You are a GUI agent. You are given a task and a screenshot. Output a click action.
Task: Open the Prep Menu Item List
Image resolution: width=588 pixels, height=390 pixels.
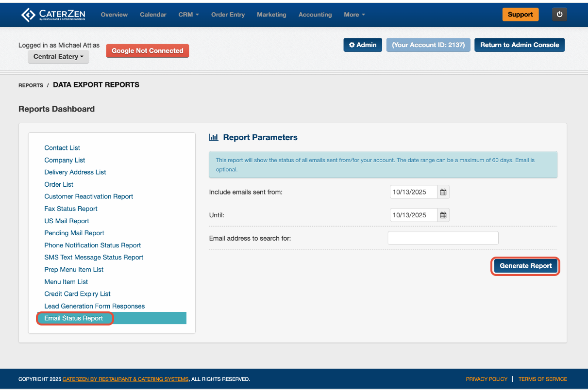coord(74,270)
